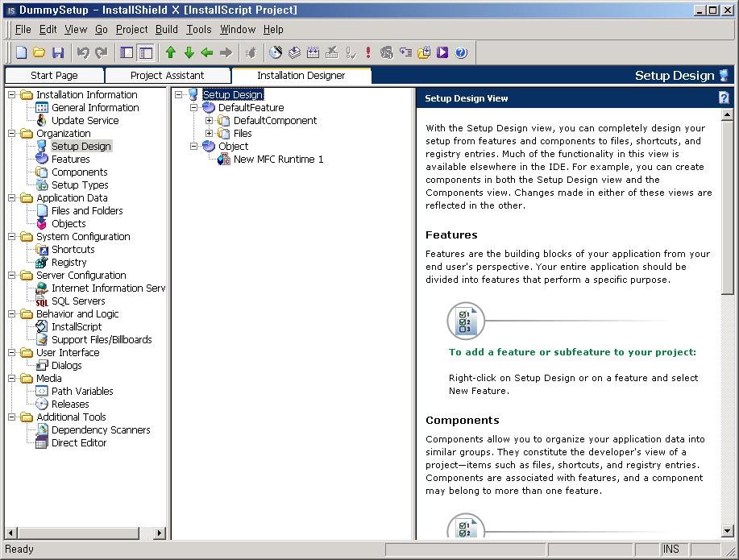Open SQL Servers view
This screenshot has width=739, height=560.
(78, 301)
